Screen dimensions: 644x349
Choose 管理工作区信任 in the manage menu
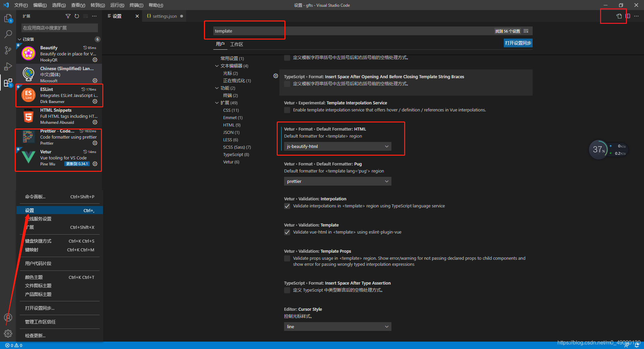(60, 322)
